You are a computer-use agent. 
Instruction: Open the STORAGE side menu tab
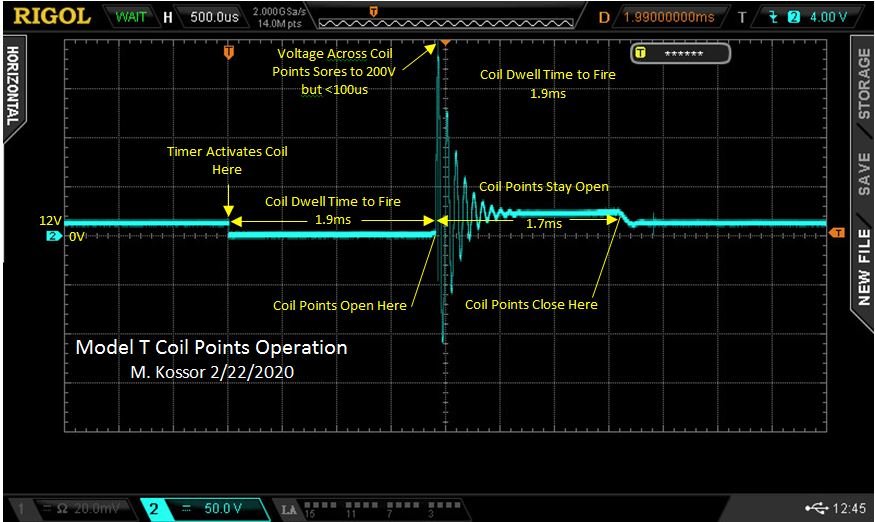click(863, 85)
